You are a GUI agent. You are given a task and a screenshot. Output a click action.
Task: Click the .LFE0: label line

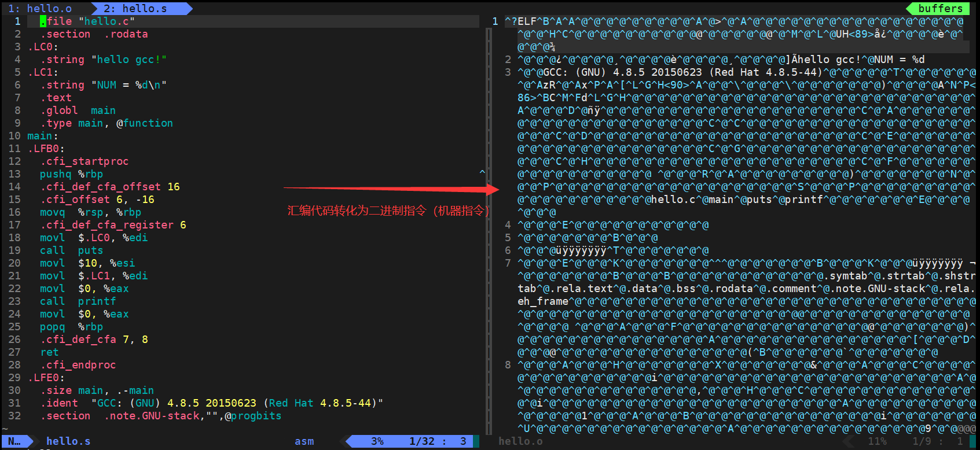[46, 378]
